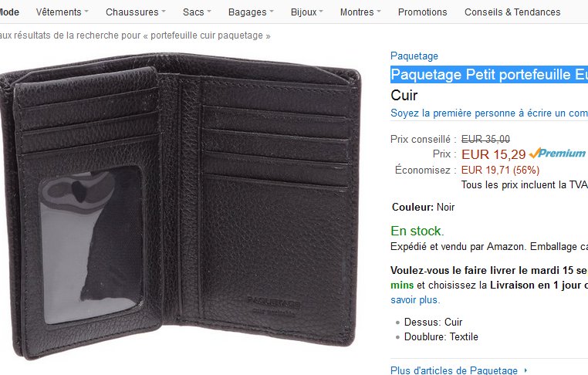
Task: Click the Paquetage brand link
Action: coord(414,56)
